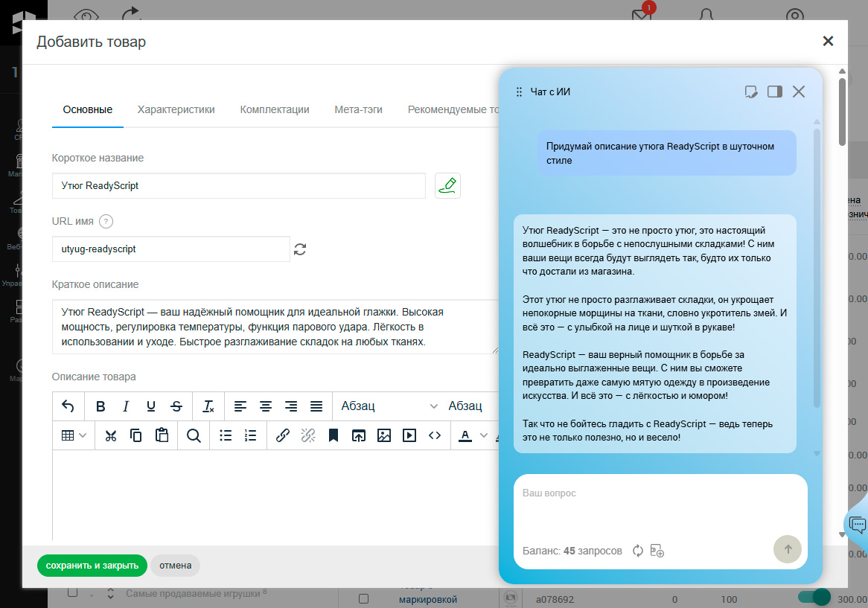The height and width of the screenshot is (608, 868).
Task: Open the table insert dropdown
Action: pyautogui.click(x=74, y=435)
